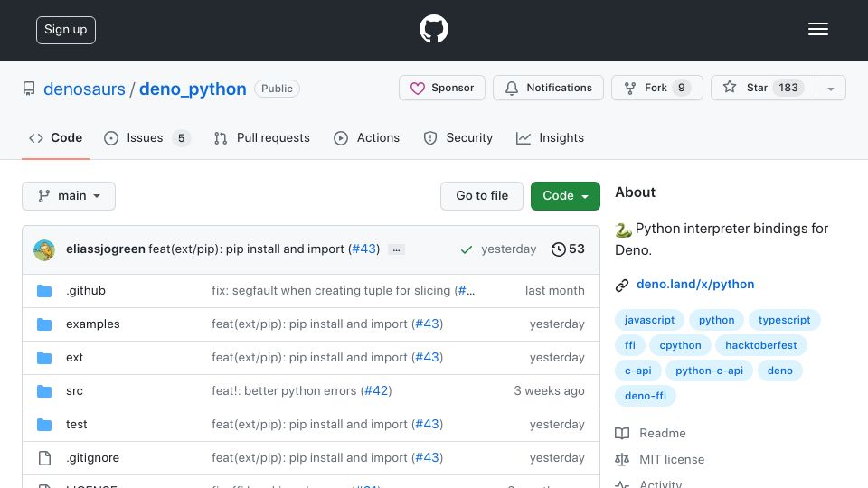
Task: Open the Insights tab
Action: pos(550,137)
